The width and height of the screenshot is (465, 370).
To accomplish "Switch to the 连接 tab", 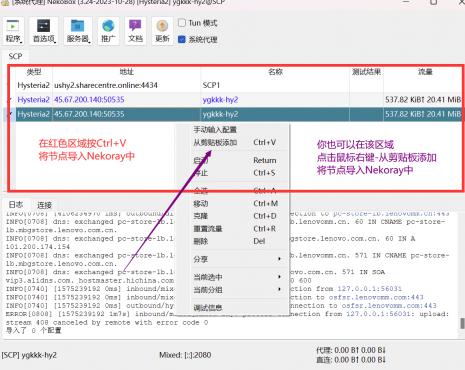I will (44, 205).
